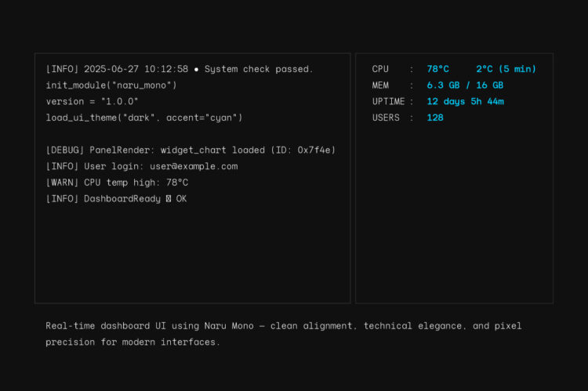Screen dimensions: 588x391
Task: Click the 2025-06-27 10:12:58 timestamp
Action: point(136,69)
